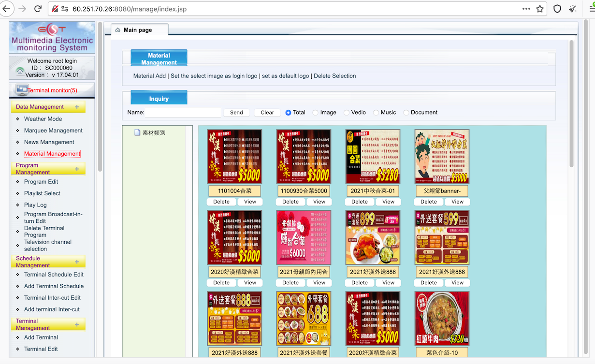Viewport: 595px width, 364px height.
Task: Open Terminal Schedule Edit
Action: click(54, 275)
